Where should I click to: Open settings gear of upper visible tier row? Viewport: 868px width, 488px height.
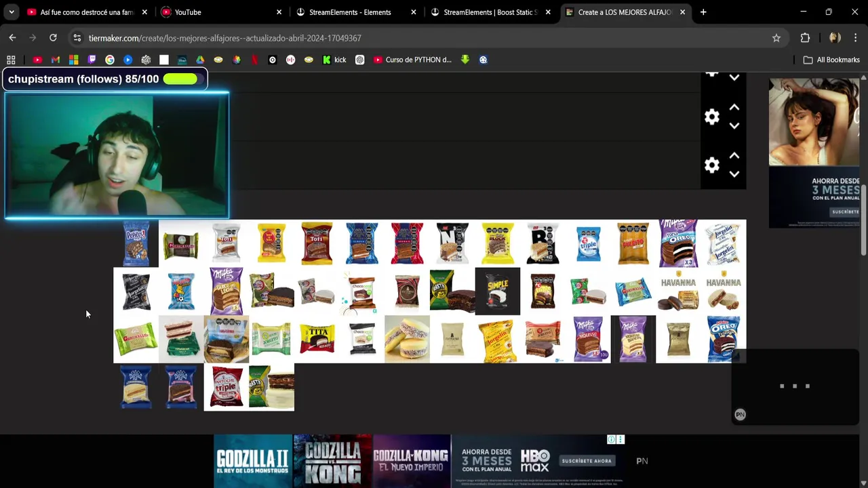[x=711, y=117]
